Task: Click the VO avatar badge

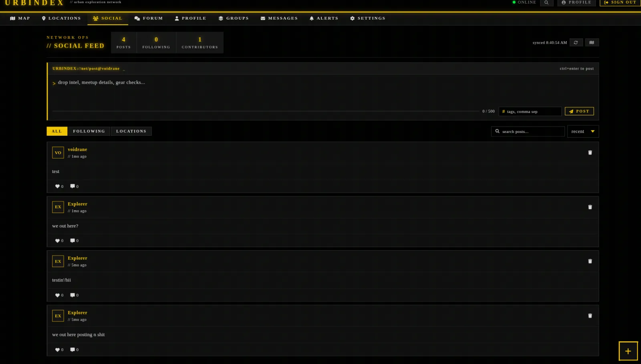Action: (x=58, y=153)
